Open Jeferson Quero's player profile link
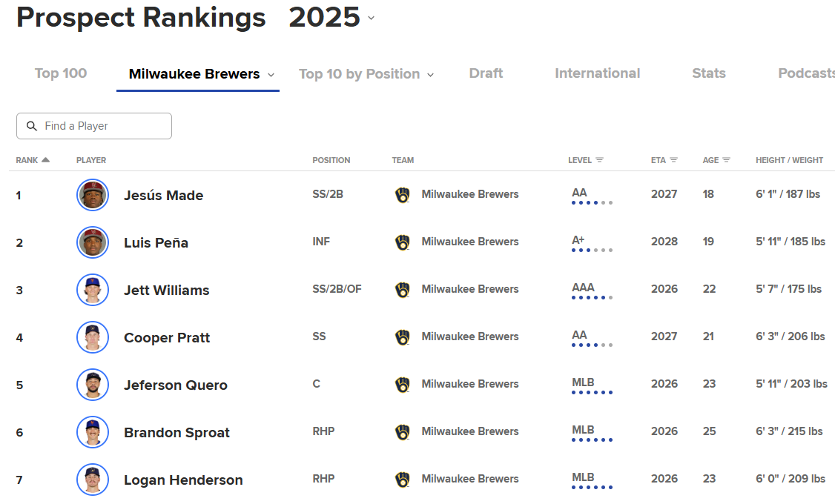Image resolution: width=835 pixels, height=504 pixels. click(176, 385)
